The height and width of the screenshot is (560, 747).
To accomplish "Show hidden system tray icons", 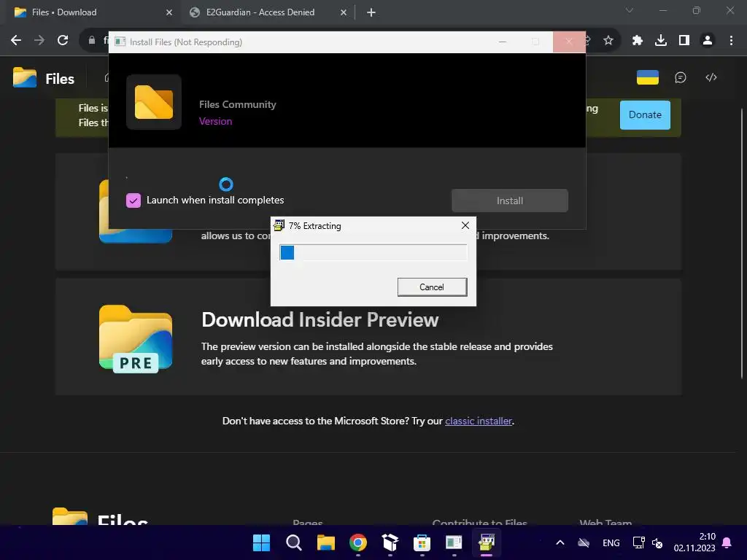I will (560, 542).
